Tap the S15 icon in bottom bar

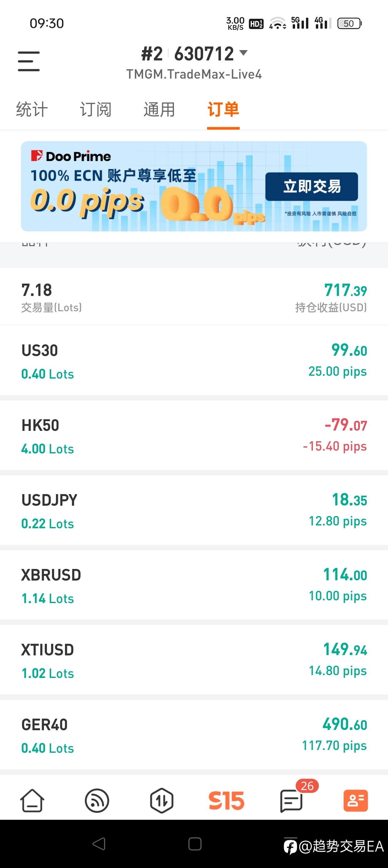tap(226, 801)
